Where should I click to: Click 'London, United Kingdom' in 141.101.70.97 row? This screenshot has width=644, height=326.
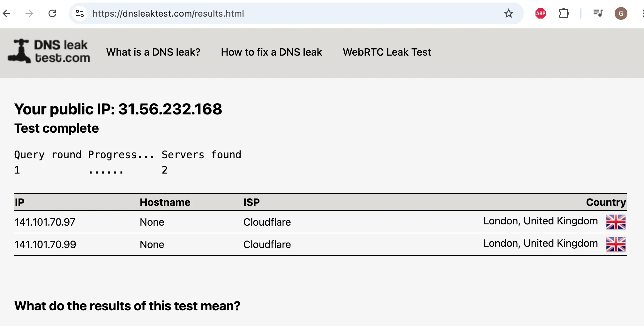pos(541,221)
